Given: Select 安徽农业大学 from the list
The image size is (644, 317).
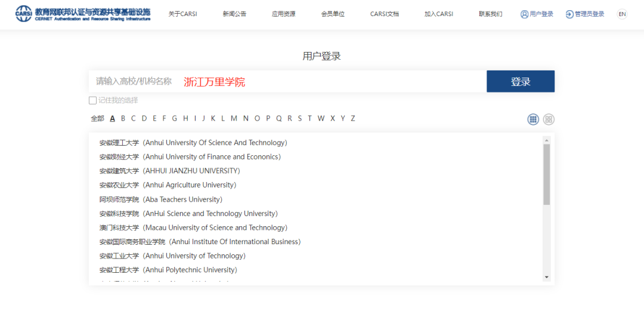Looking at the screenshot, I should point(168,185).
